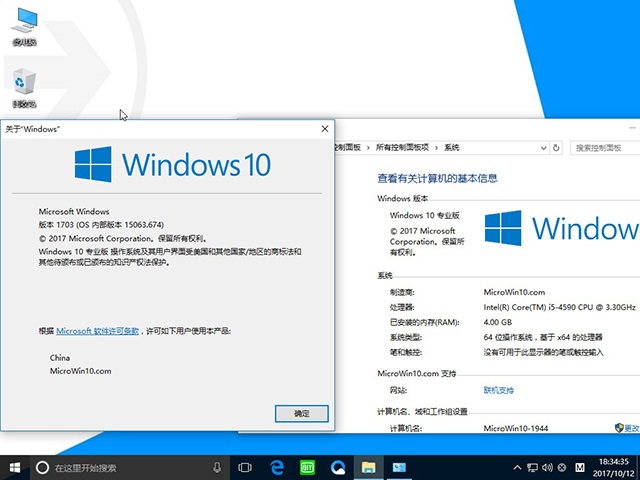
Task: Open the address bar history dropdown
Action: [x=543, y=148]
